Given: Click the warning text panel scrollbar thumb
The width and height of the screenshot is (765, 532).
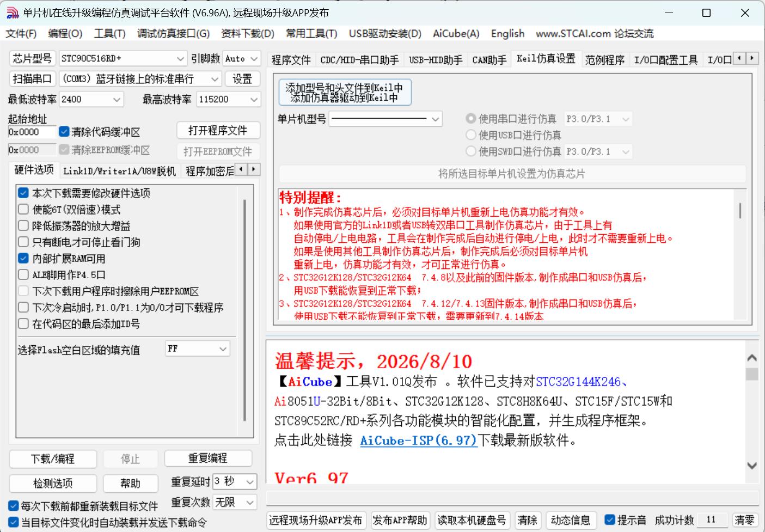Looking at the screenshot, I should tap(740, 211).
